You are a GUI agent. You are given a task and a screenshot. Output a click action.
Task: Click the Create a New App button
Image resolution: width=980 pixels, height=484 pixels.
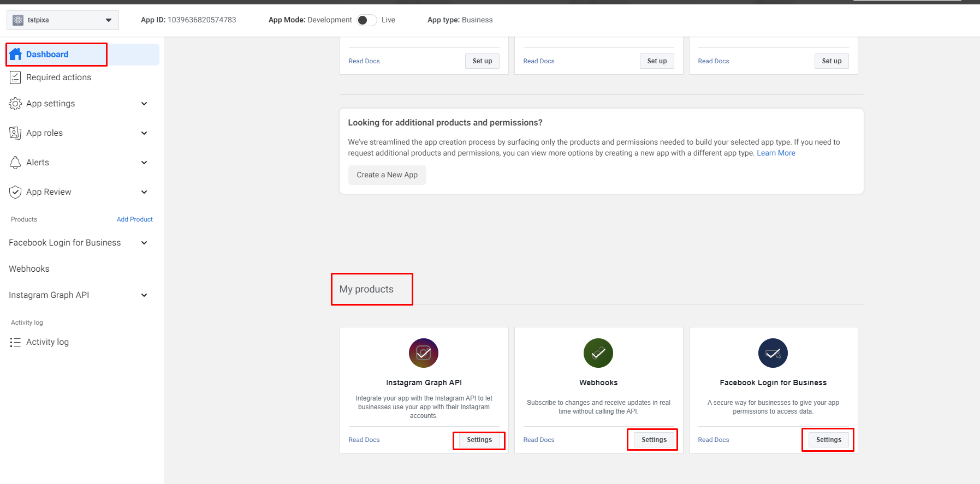pos(387,175)
